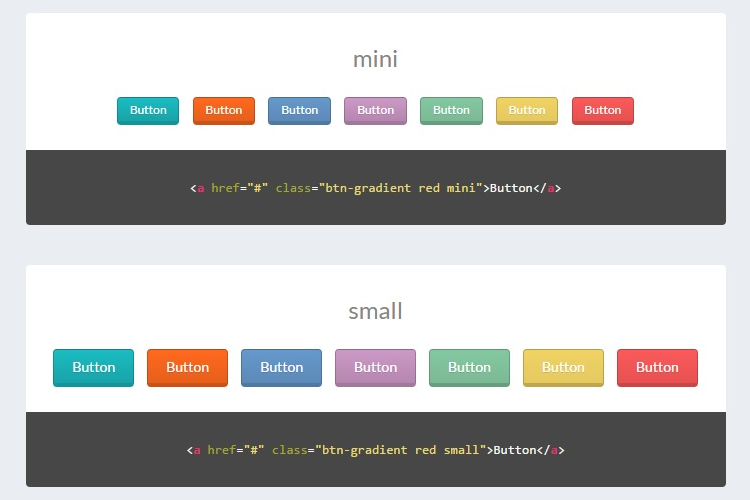Click the purple mini Button
Screen dimensions: 750x500
(x=375, y=110)
